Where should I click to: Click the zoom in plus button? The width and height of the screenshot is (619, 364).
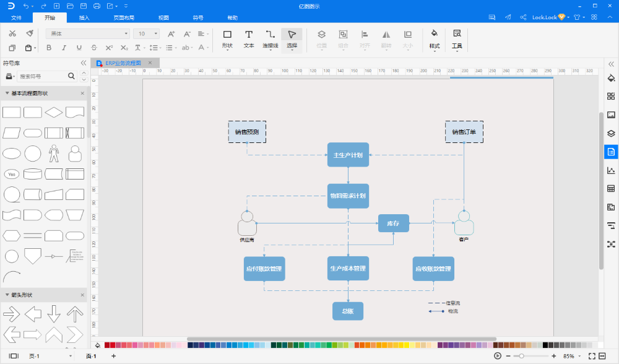tap(553, 356)
